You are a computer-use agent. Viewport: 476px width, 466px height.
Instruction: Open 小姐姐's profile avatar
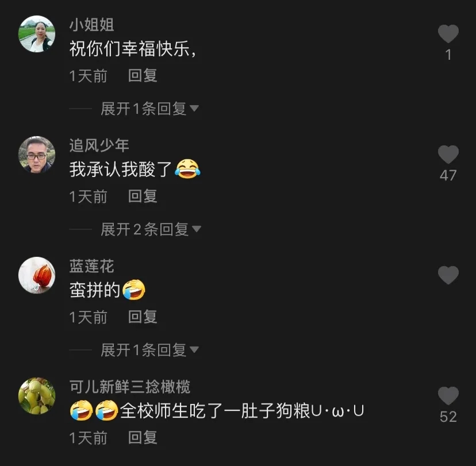(x=37, y=34)
